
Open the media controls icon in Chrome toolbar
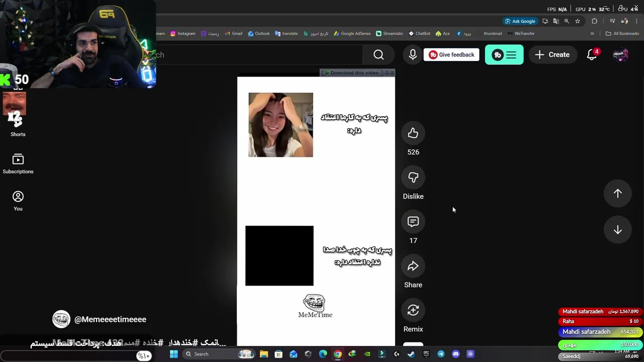pyautogui.click(x=612, y=21)
